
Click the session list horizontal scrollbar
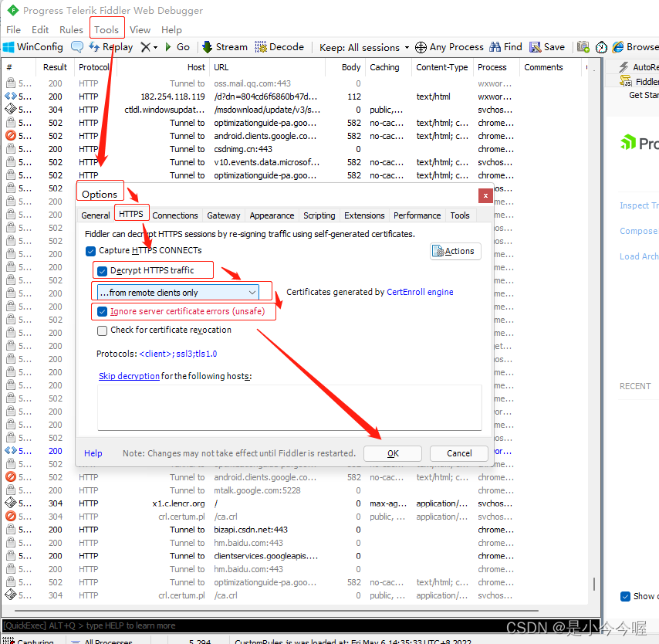tap(276, 610)
